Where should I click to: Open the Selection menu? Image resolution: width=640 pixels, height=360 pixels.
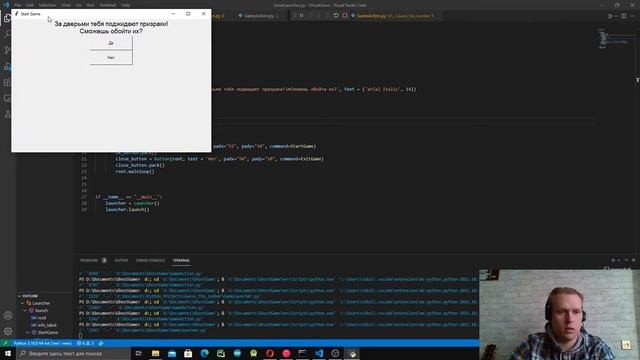click(x=47, y=5)
